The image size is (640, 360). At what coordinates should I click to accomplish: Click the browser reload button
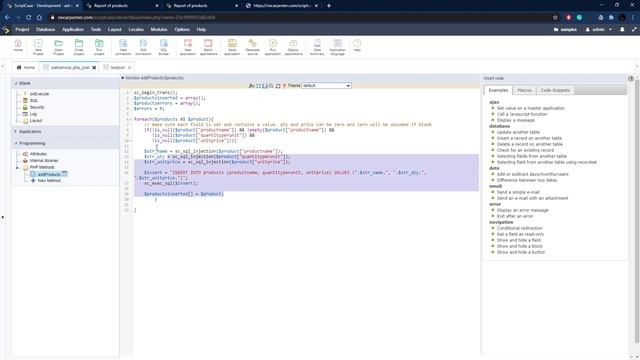29,18
